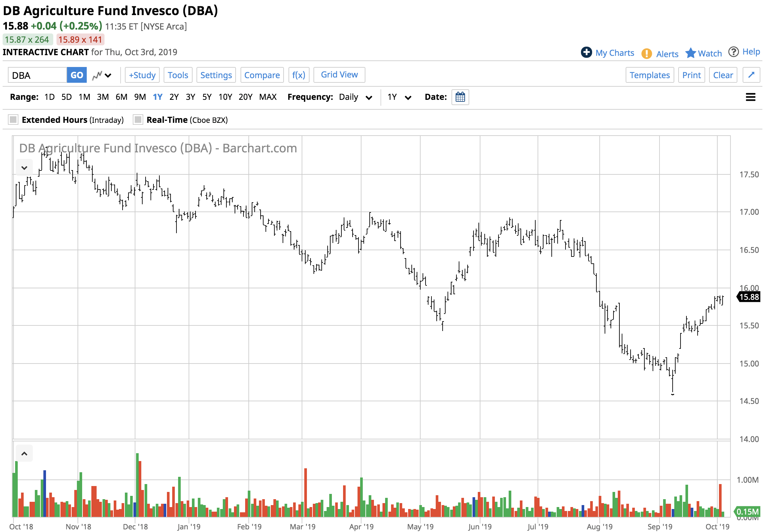Click the Sep '19 date axis label

point(659,526)
